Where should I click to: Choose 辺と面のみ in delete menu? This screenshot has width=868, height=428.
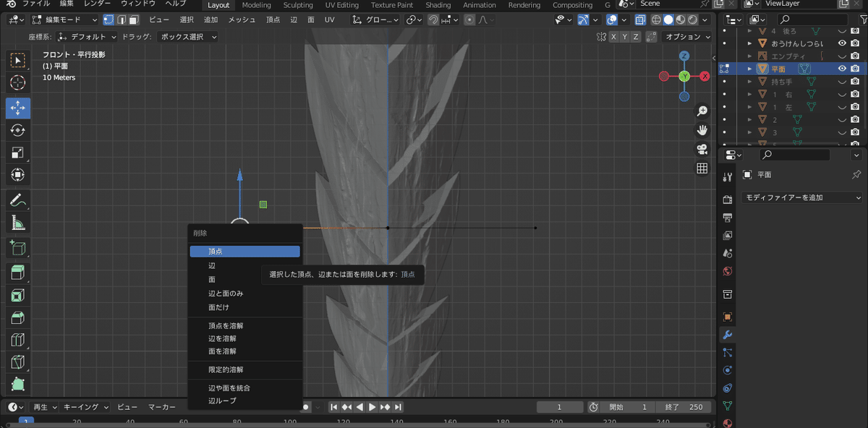pos(244,294)
